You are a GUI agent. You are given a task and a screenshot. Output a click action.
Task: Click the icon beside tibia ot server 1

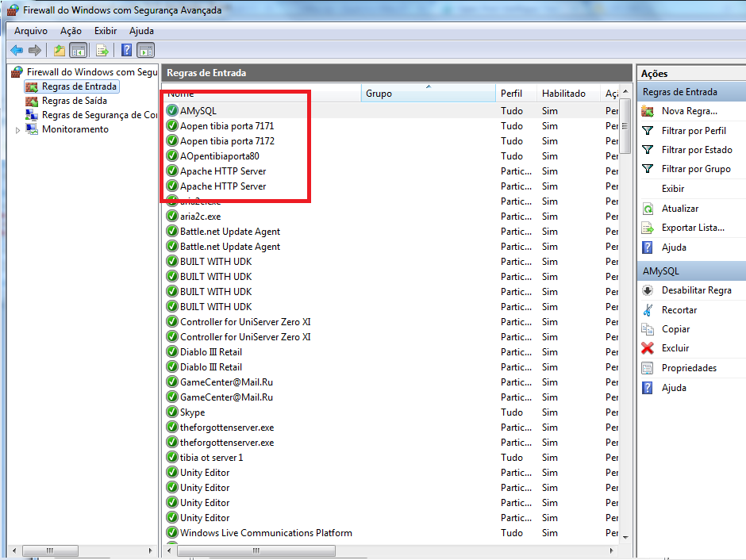coord(172,458)
